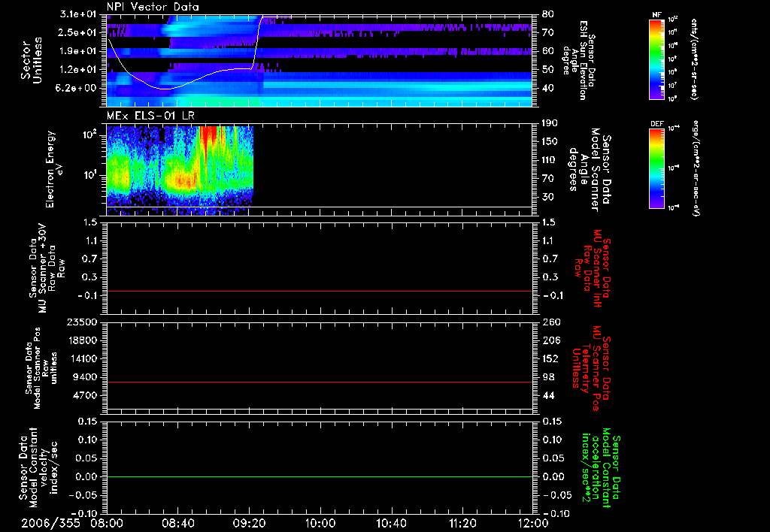This screenshot has width=770, height=532.
Task: Click the NF color bar legend
Action: pyautogui.click(x=656, y=59)
